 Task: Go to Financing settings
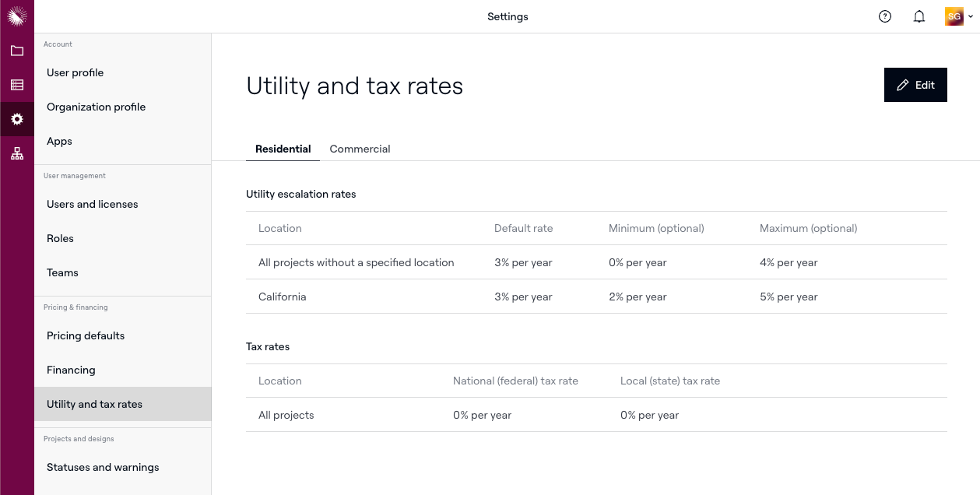point(71,370)
